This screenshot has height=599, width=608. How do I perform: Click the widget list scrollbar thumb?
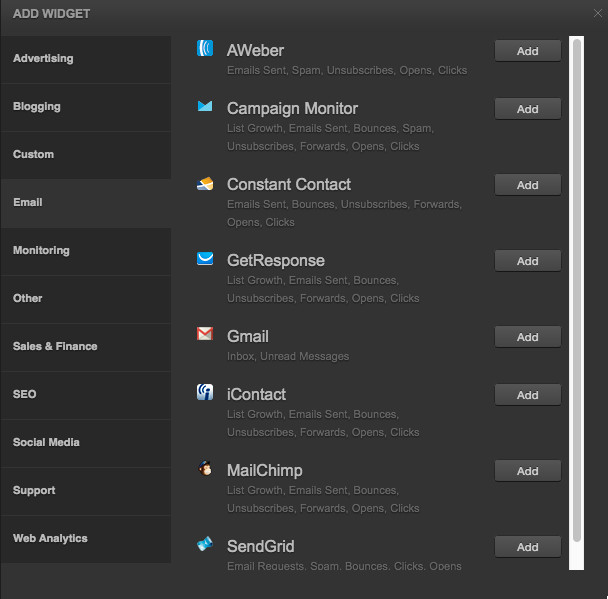point(577,290)
